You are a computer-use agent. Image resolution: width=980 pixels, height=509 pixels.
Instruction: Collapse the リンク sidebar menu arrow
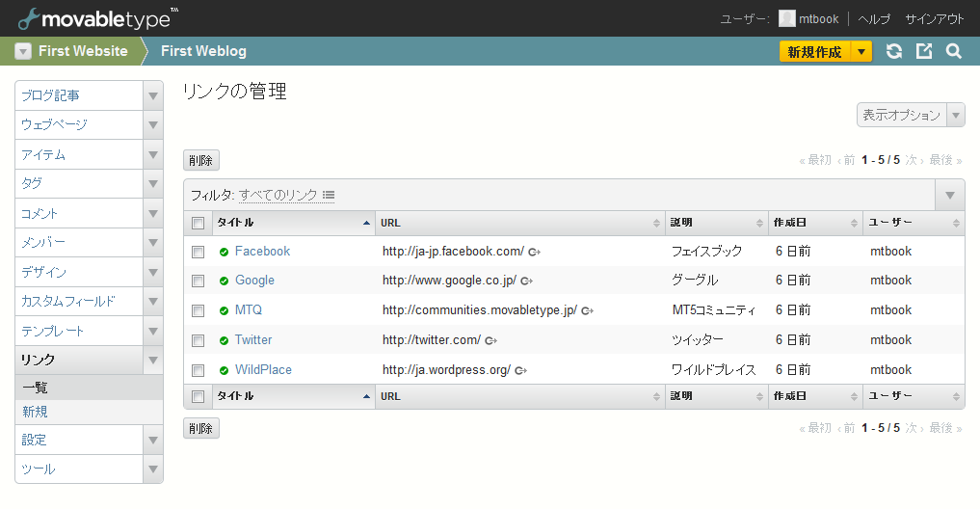click(153, 361)
